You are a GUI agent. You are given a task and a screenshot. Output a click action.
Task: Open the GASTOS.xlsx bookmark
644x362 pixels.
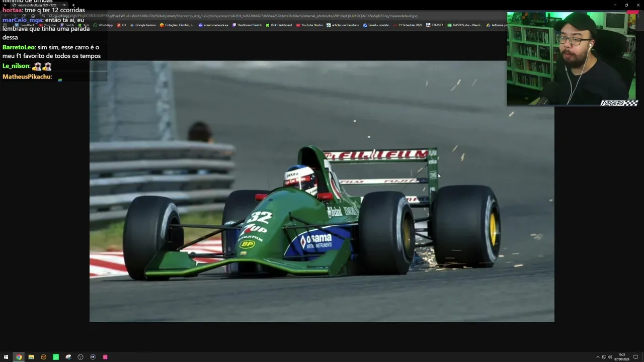coord(465,25)
